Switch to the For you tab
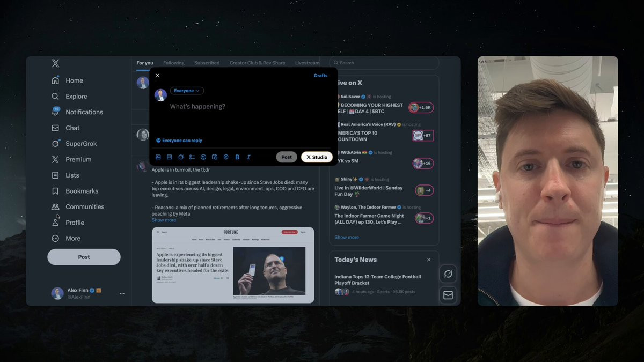The image size is (644, 362). (145, 63)
